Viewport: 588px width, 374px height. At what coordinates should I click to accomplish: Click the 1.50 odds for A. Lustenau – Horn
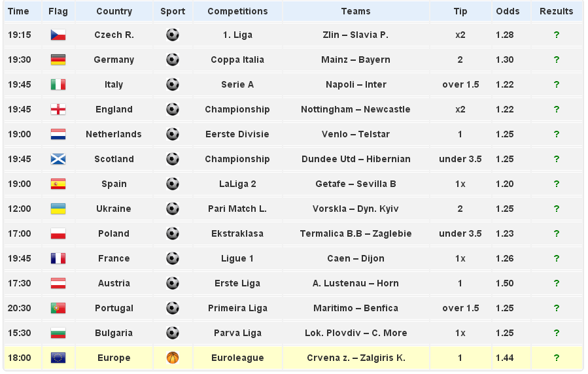(x=505, y=283)
